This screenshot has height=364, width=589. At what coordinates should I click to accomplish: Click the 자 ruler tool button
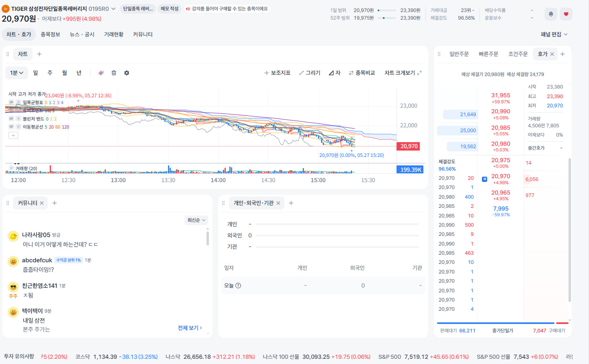pos(335,73)
